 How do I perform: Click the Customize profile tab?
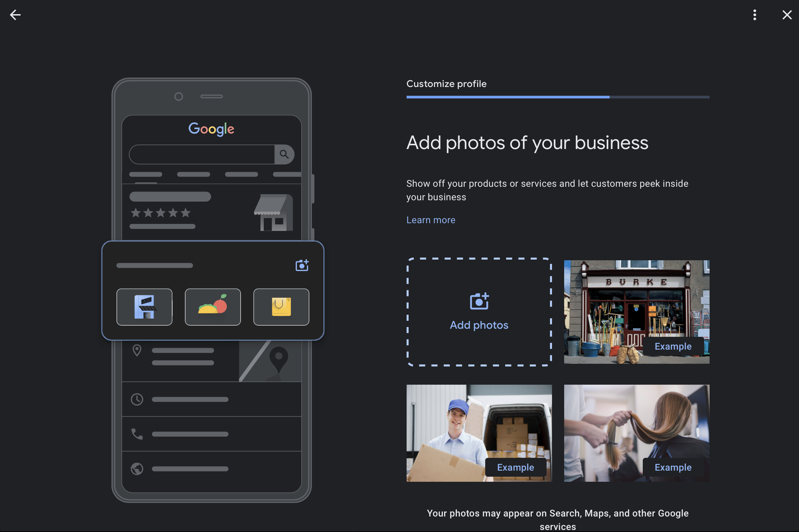(446, 84)
